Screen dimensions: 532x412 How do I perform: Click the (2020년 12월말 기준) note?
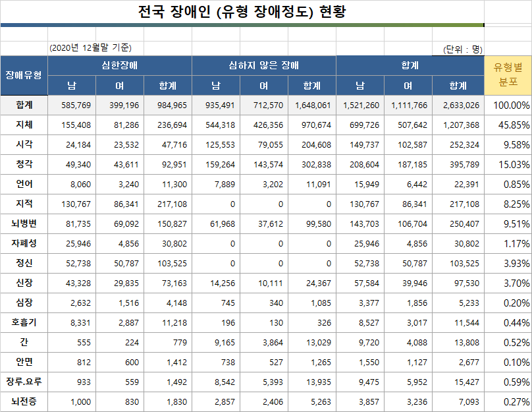(90, 48)
